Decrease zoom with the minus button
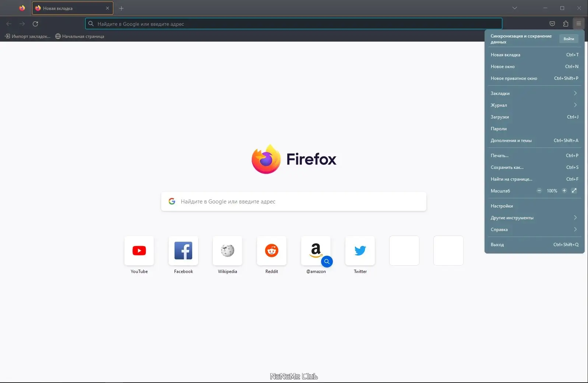Viewport: 588px width, 383px height. click(539, 191)
